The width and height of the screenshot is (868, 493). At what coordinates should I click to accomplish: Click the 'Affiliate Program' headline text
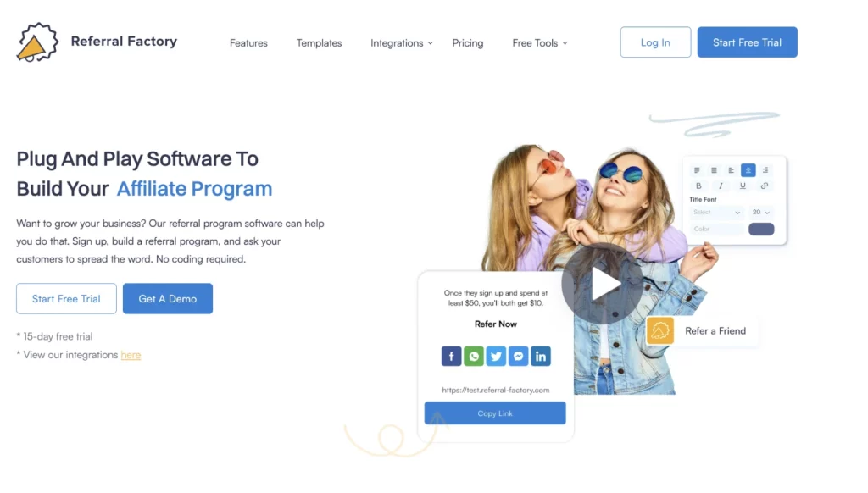click(x=194, y=189)
